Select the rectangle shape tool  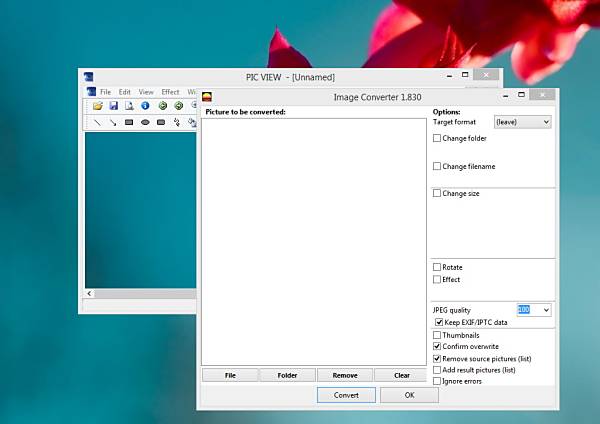pyautogui.click(x=129, y=122)
